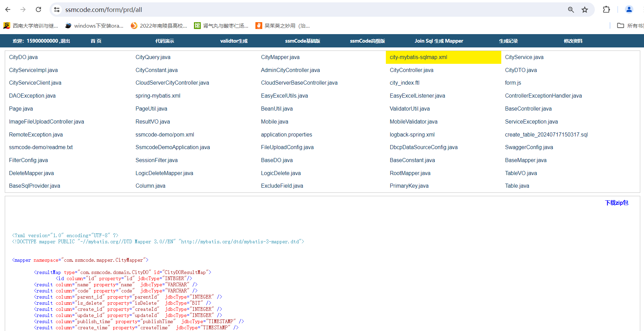Open SwaggerConfig.java file
The height and width of the screenshot is (331, 644).
coord(529,147)
